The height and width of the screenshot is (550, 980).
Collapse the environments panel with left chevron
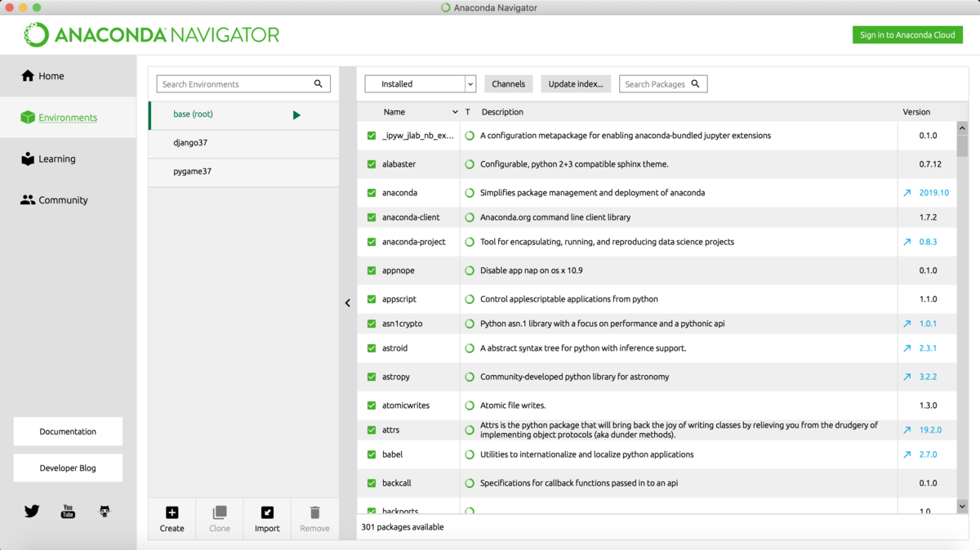coord(348,303)
